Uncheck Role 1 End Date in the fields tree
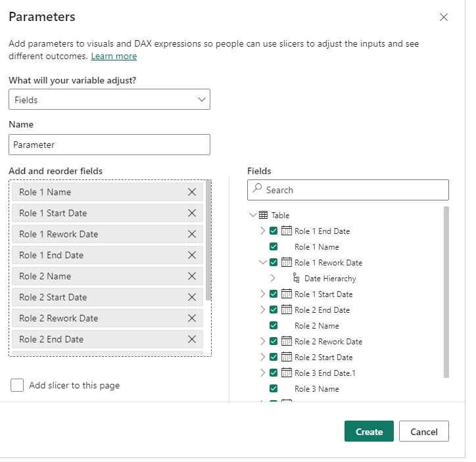The height and width of the screenshot is (462, 476). tap(274, 231)
